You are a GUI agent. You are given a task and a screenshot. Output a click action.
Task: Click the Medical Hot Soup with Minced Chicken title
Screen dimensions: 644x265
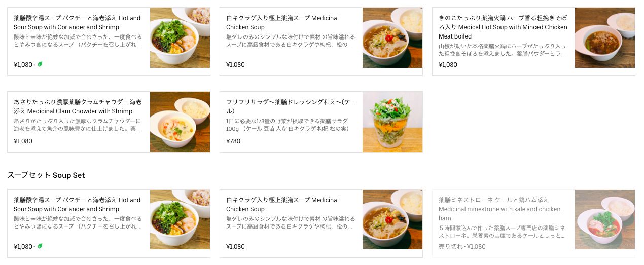point(503,27)
